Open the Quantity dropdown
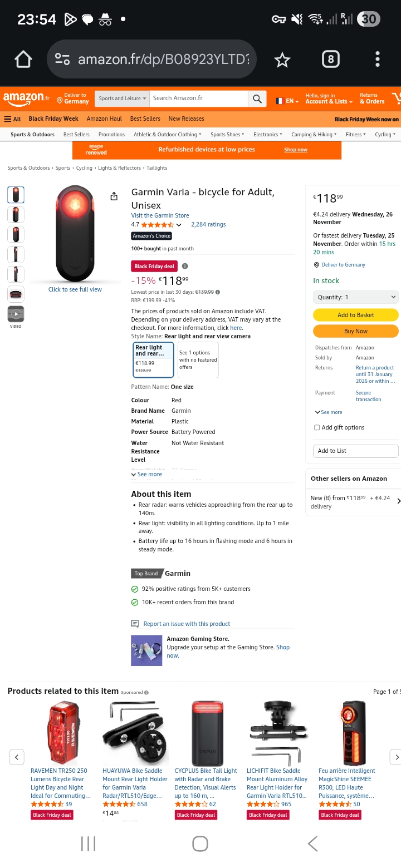The width and height of the screenshot is (401, 868). (x=356, y=297)
